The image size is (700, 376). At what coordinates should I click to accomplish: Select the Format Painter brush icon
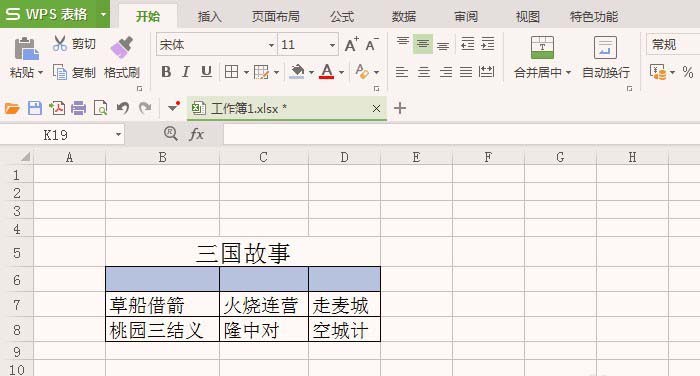point(122,47)
